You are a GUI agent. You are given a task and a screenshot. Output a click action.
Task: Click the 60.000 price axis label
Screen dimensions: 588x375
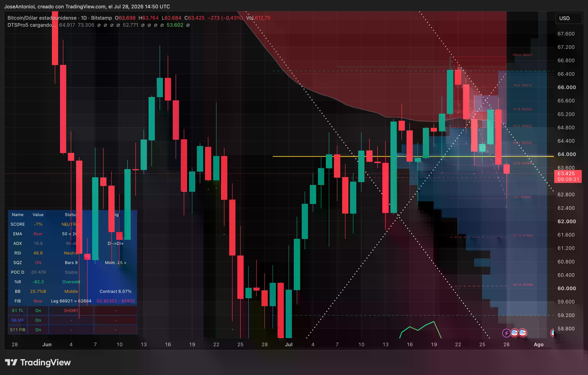tap(567, 288)
